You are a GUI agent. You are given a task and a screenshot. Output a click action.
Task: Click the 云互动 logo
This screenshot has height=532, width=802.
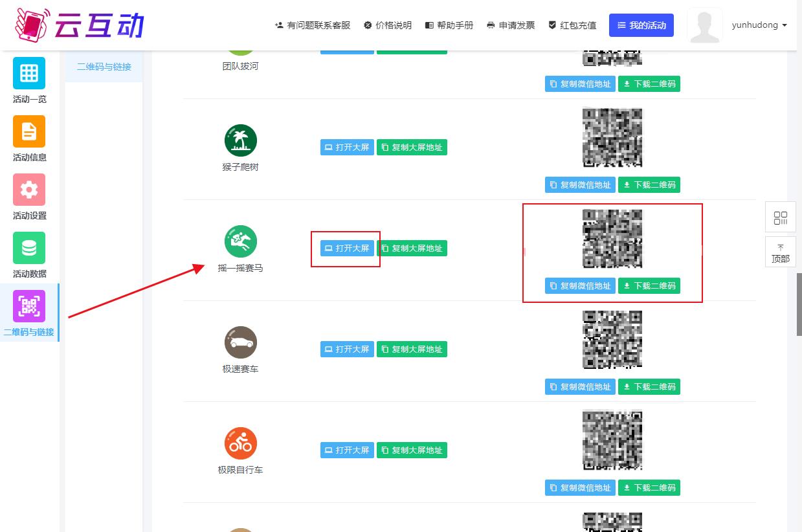79,25
